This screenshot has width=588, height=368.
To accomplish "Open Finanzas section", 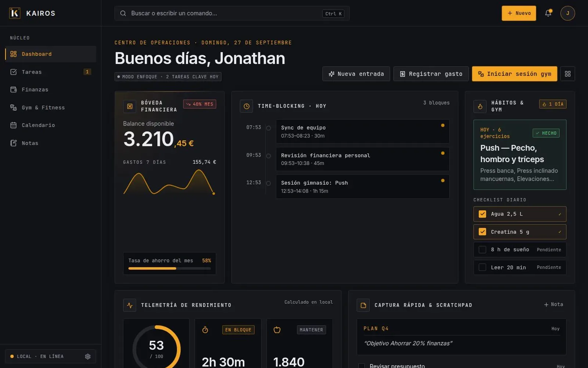I will (x=51, y=89).
